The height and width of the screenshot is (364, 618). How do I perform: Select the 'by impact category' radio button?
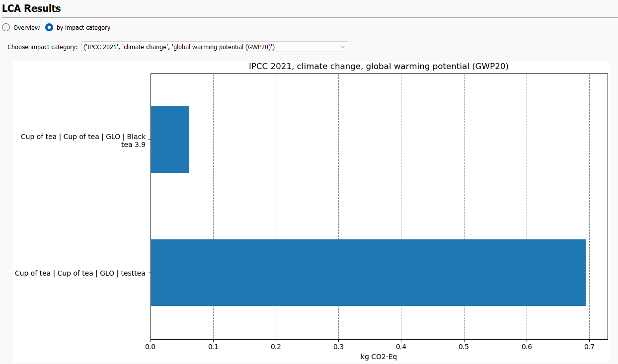[49, 27]
